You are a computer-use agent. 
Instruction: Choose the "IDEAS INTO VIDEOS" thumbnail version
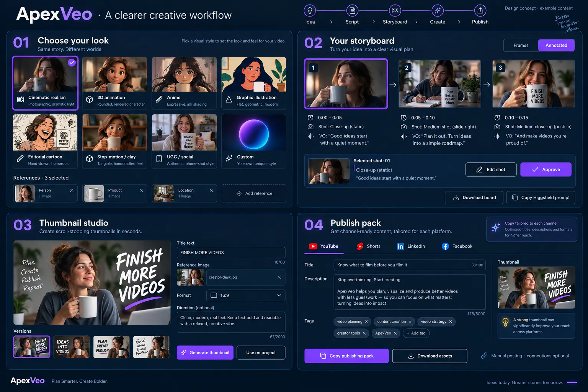(x=72, y=347)
